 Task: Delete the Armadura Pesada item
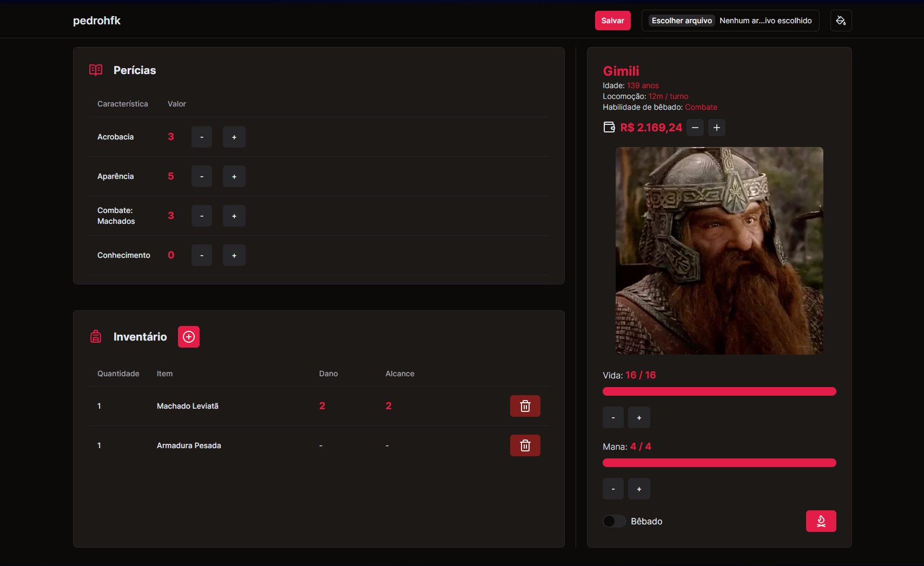click(x=525, y=445)
